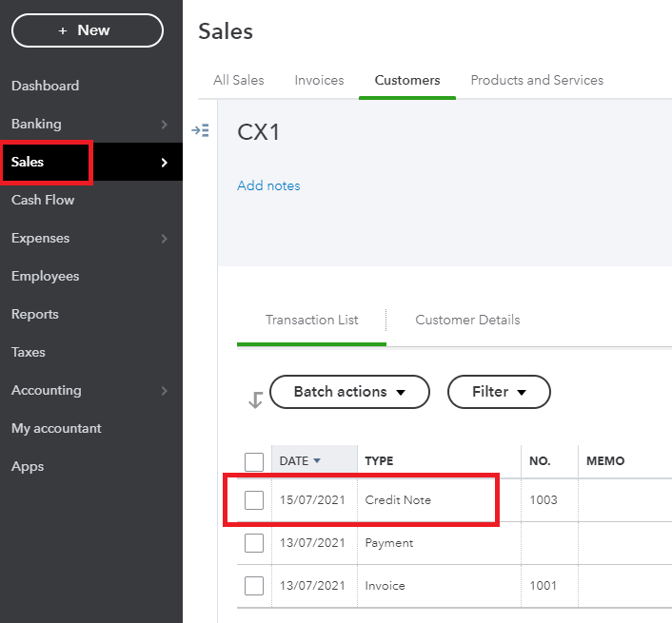The image size is (672, 623).
Task: Toggle the select-all checkbox in table header
Action: [254, 461]
